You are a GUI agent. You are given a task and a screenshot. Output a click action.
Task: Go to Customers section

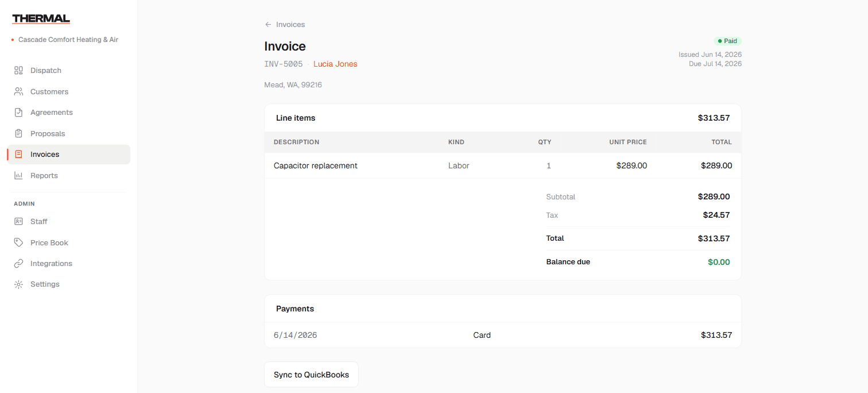68,91
